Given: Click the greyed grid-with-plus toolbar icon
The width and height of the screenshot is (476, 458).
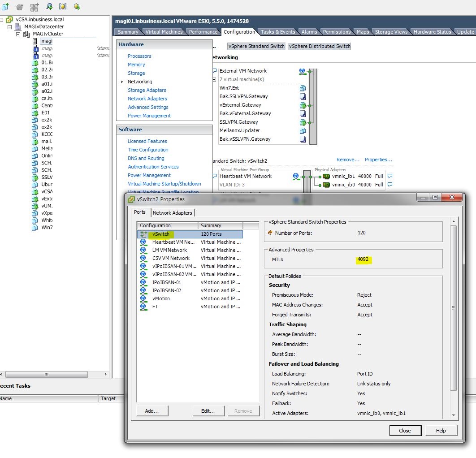Looking at the screenshot, I should [35, 7].
